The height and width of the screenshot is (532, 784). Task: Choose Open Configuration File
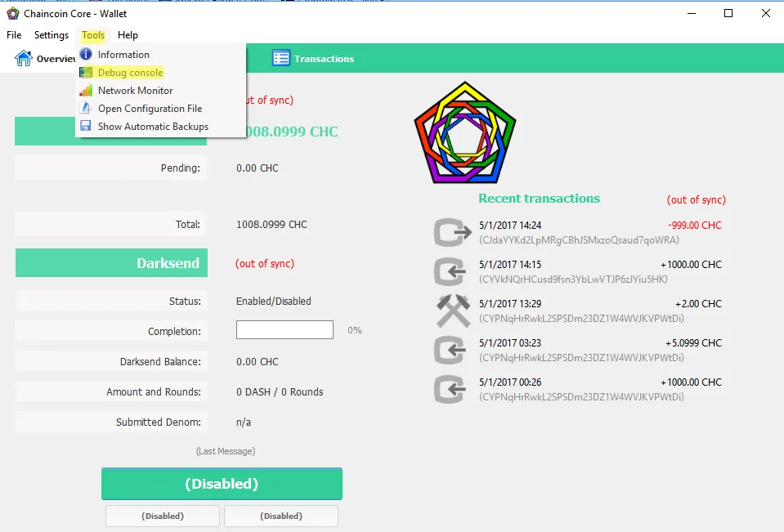[x=160, y=109]
